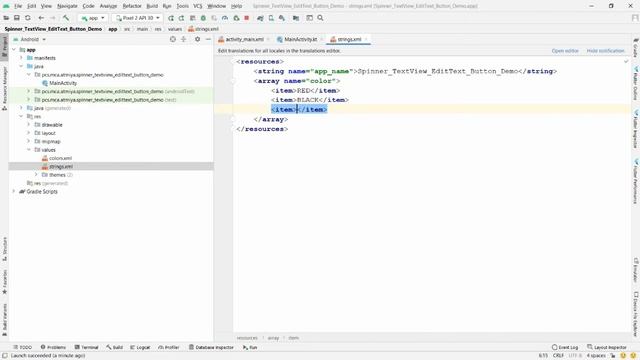Open the Event Log panel

click(x=565, y=347)
